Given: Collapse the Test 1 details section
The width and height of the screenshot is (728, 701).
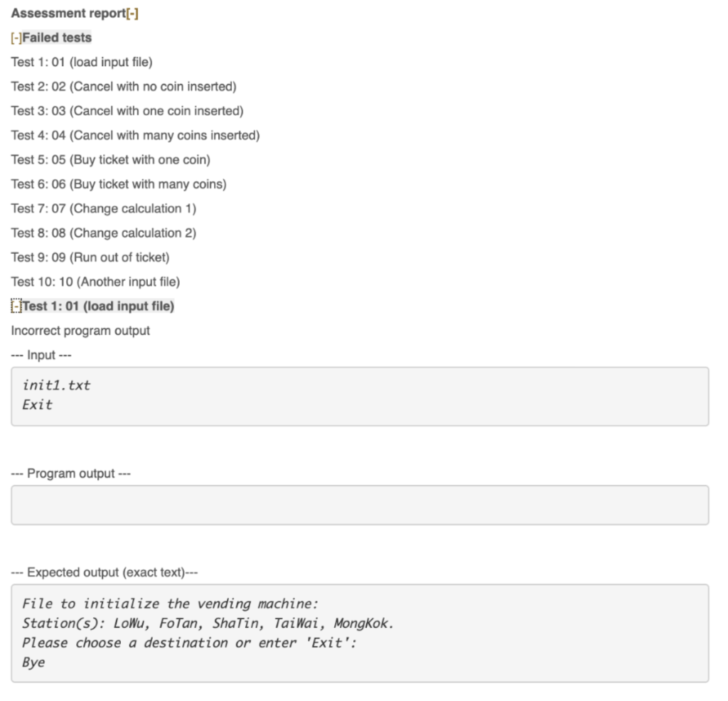Looking at the screenshot, I should pos(16,306).
